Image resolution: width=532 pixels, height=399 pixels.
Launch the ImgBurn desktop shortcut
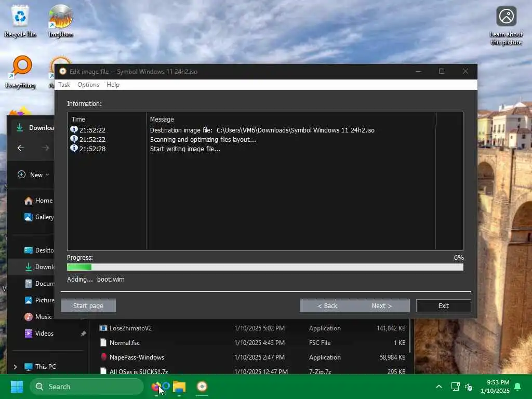pyautogui.click(x=60, y=21)
